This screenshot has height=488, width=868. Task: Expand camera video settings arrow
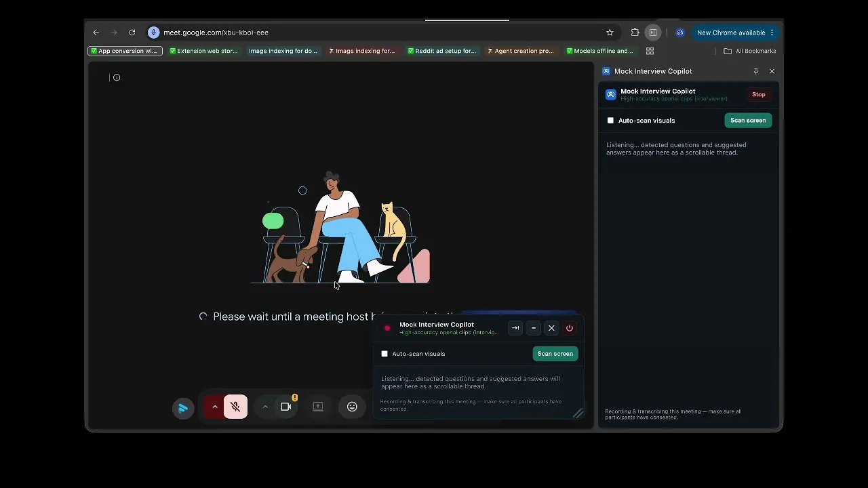[265, 407]
